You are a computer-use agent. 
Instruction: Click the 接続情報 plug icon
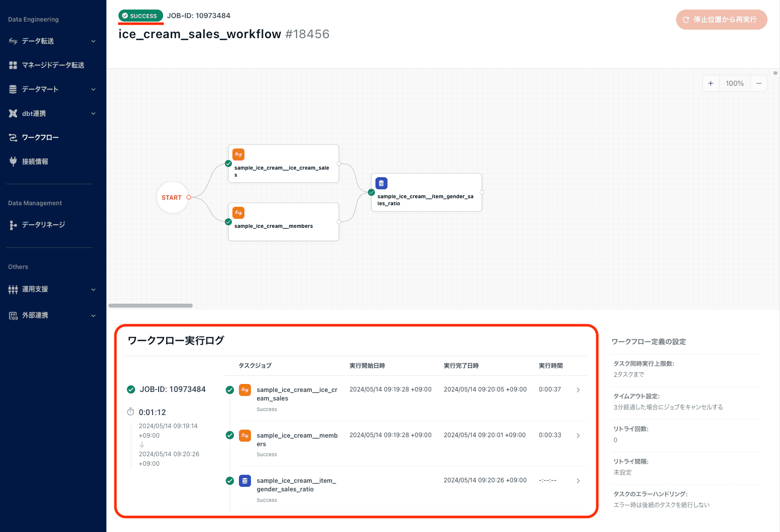pyautogui.click(x=13, y=162)
